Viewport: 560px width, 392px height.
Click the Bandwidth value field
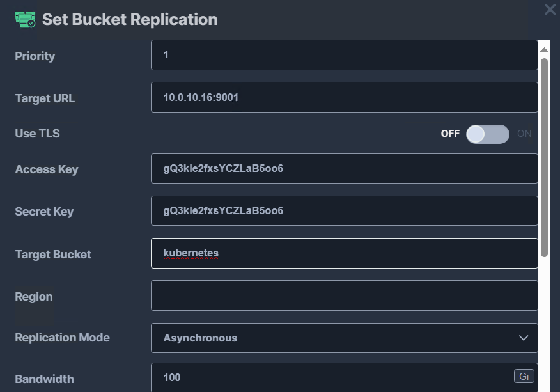click(x=331, y=377)
